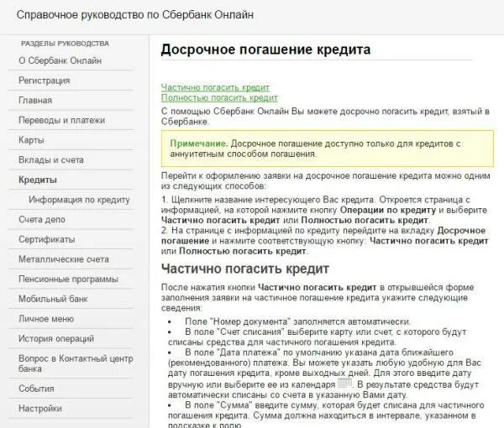The image size is (504, 428).
Task: Click the 'В поле "Счет списания"' bullet line
Action: 317,337
